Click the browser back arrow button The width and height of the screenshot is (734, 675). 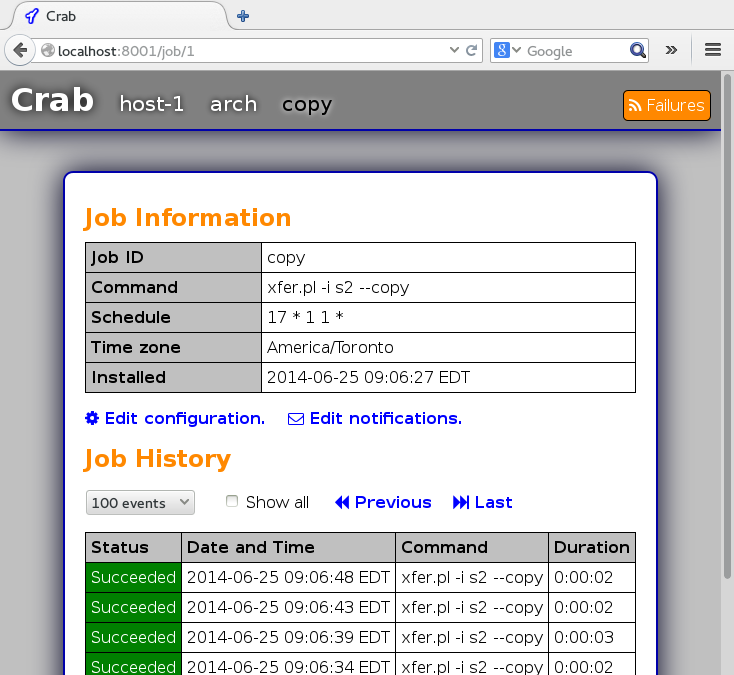[x=20, y=50]
